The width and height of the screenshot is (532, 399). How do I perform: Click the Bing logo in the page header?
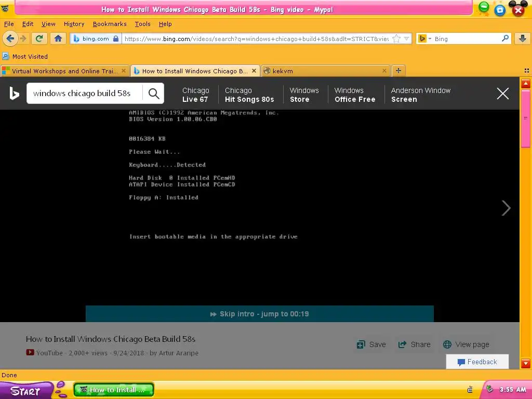coord(14,94)
